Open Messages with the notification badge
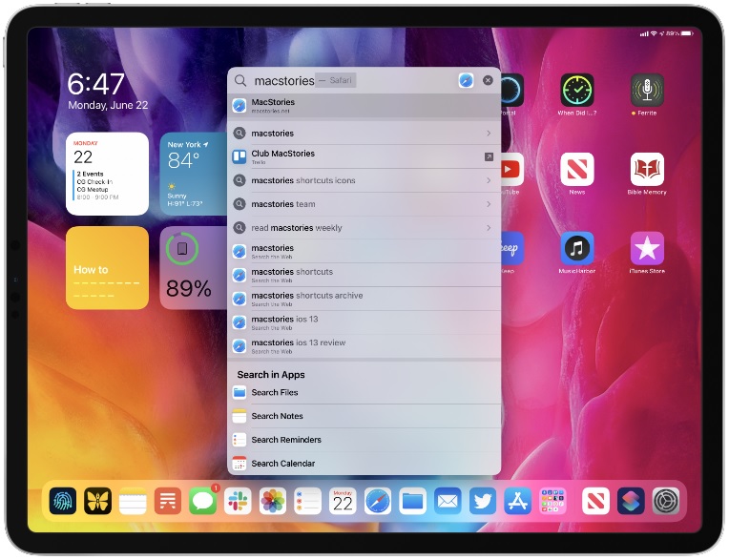Screen dimensions: 729x560 [202, 501]
